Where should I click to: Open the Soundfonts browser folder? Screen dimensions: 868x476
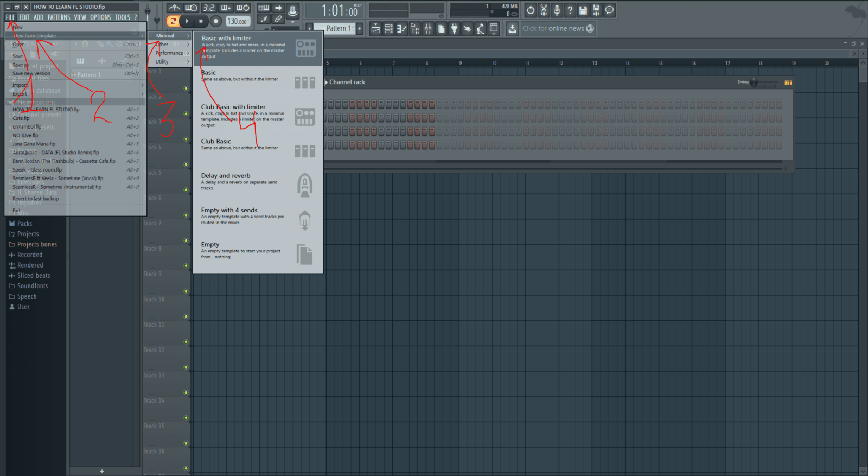(x=33, y=286)
